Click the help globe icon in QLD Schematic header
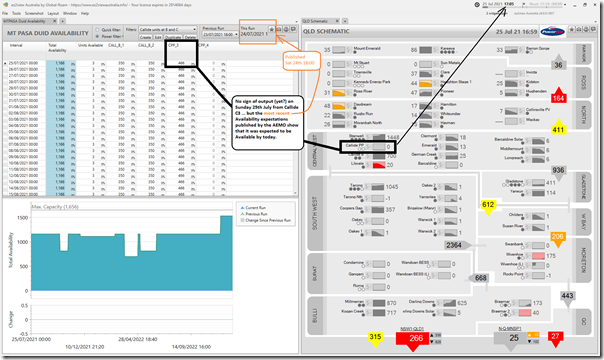This screenshot has height=360, width=604. [586, 29]
